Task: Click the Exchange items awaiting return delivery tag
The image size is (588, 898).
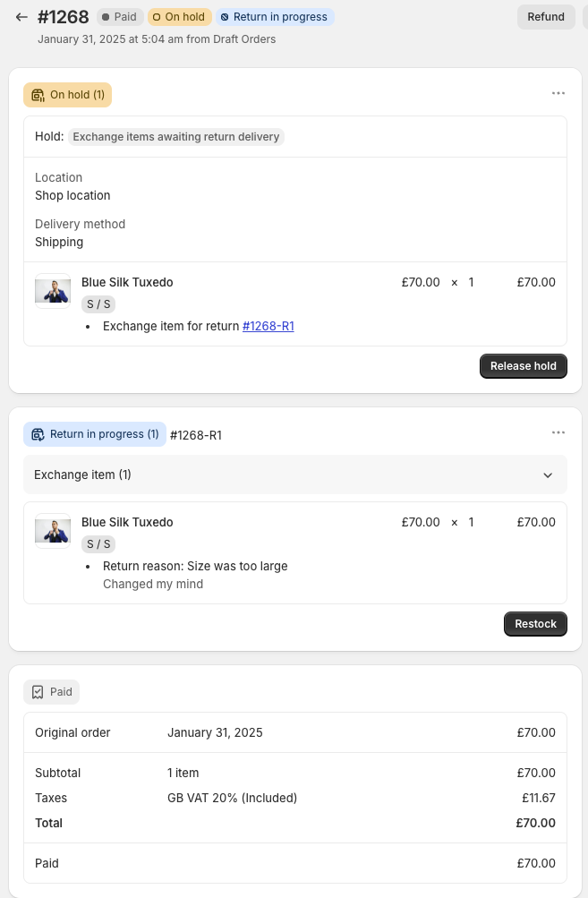Action: 175,137
